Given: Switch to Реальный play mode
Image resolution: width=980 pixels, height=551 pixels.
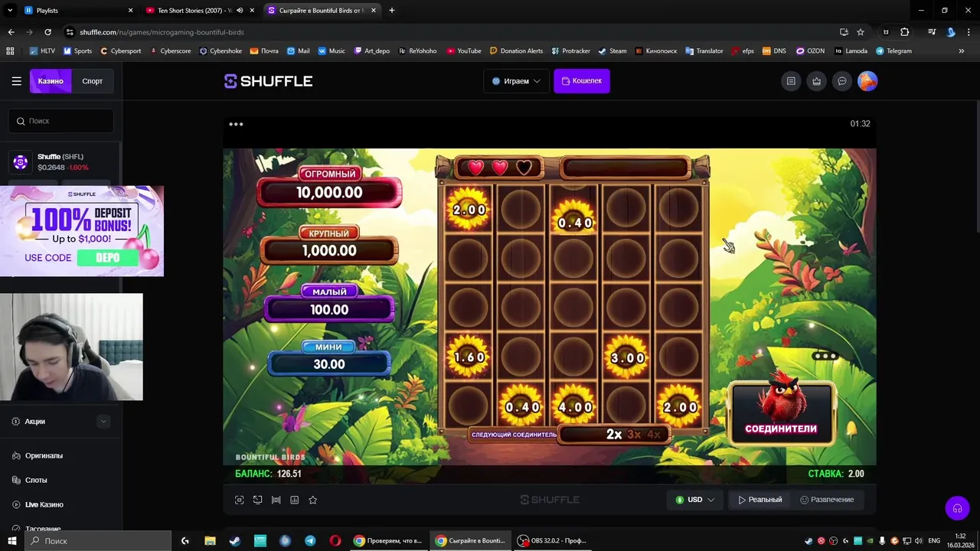Looking at the screenshot, I should pos(760,500).
